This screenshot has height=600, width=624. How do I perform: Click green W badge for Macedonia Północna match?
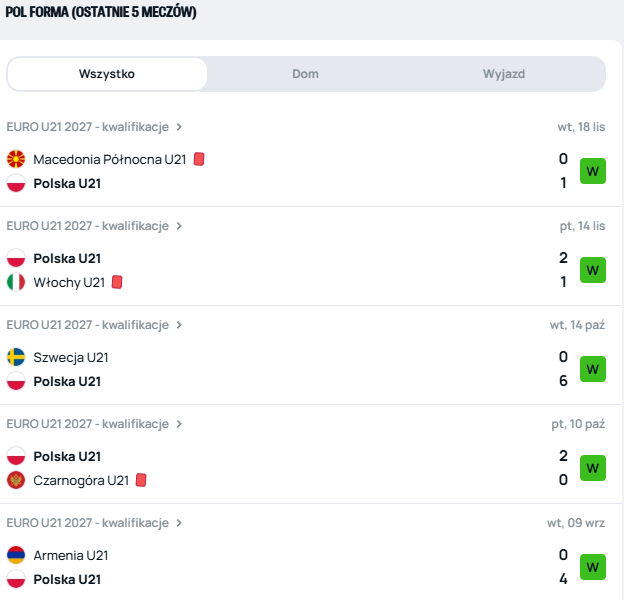[x=593, y=171]
